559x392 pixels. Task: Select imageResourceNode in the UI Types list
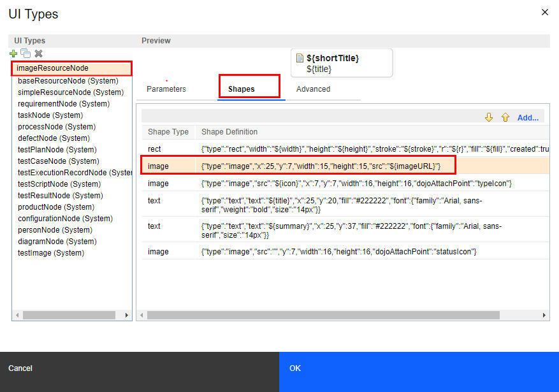click(x=52, y=68)
